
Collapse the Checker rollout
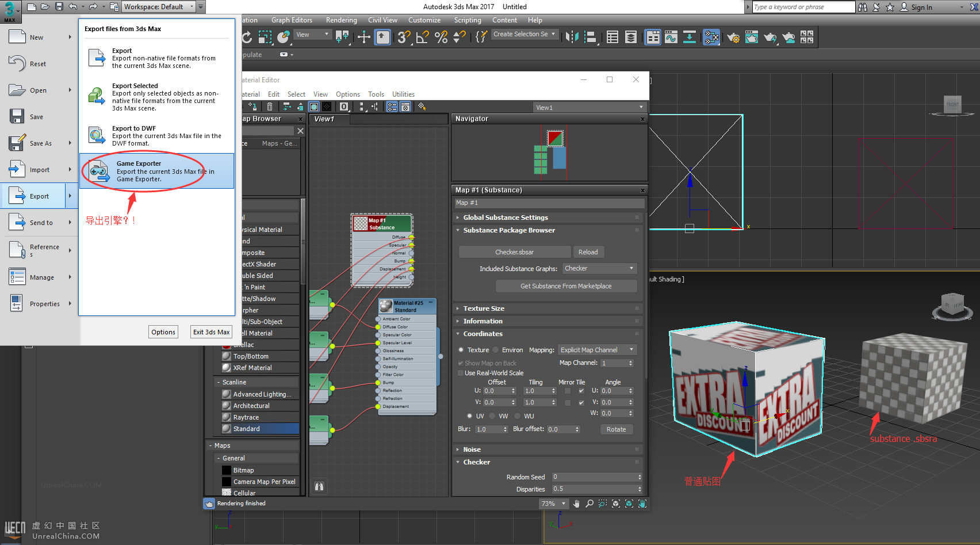477,462
